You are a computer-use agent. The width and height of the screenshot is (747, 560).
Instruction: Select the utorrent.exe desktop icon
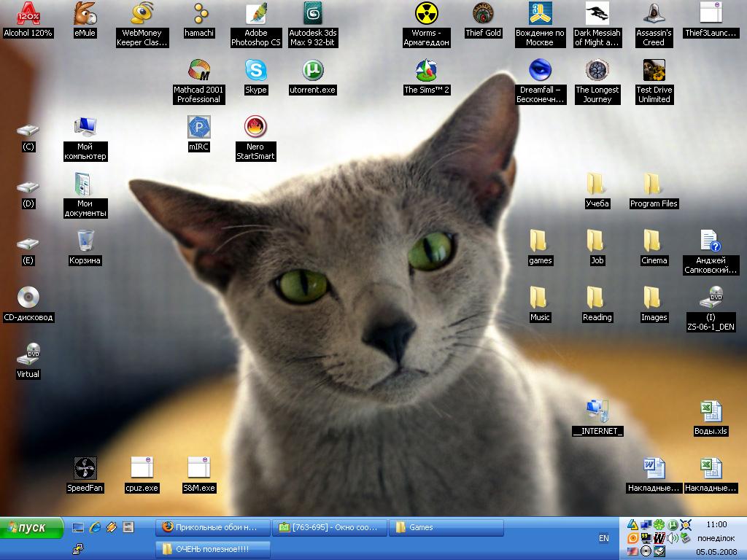pyautogui.click(x=312, y=71)
